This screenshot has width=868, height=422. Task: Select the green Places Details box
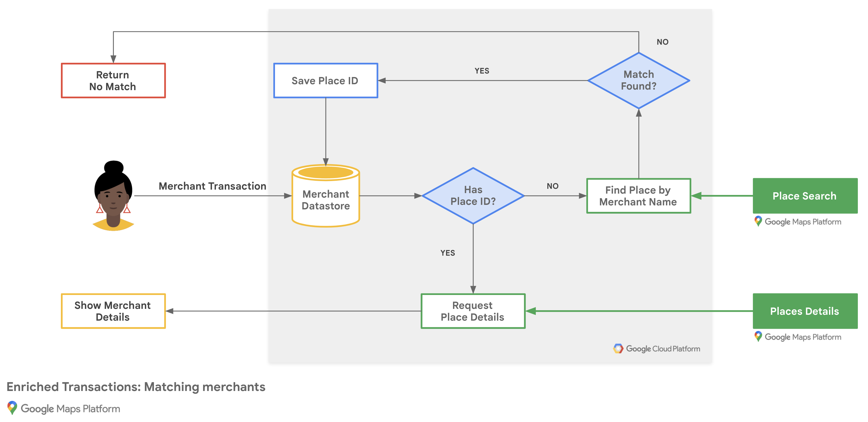(805, 311)
